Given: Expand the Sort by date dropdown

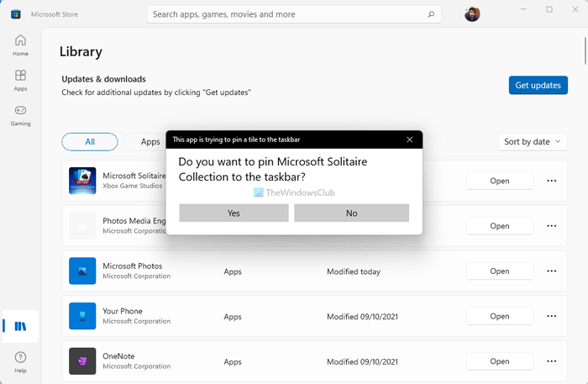Looking at the screenshot, I should [x=533, y=142].
